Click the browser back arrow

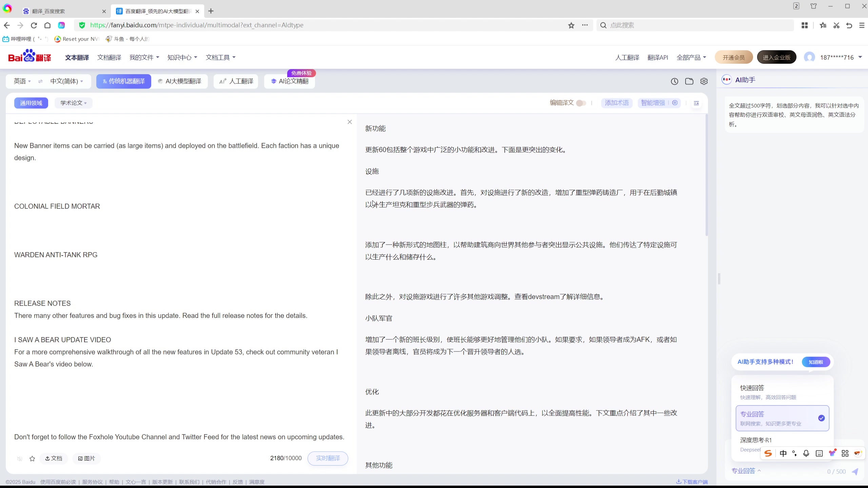[7, 25]
